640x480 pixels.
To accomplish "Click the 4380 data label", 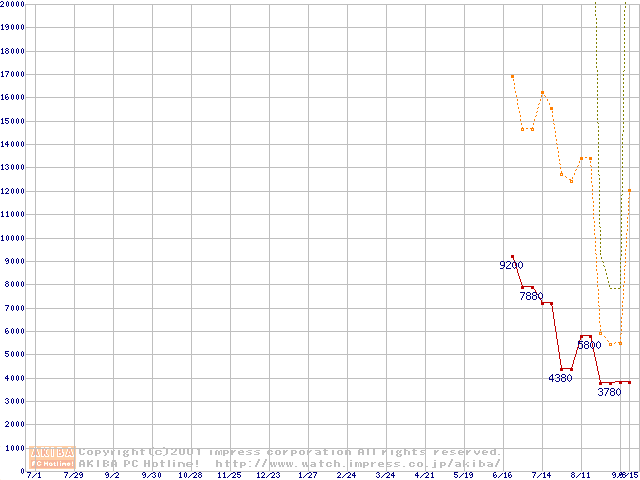I will click(560, 378).
